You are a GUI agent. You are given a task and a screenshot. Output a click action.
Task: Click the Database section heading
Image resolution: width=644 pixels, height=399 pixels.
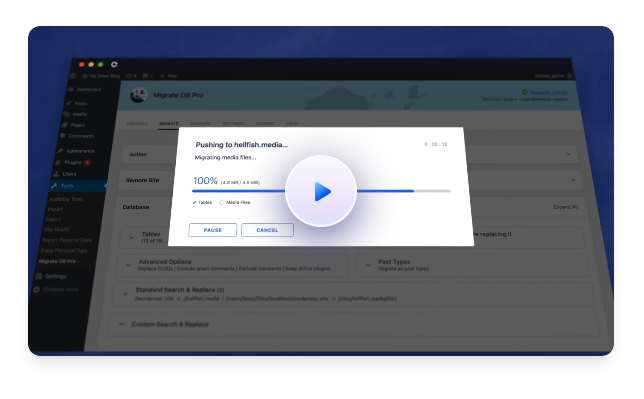coord(136,207)
